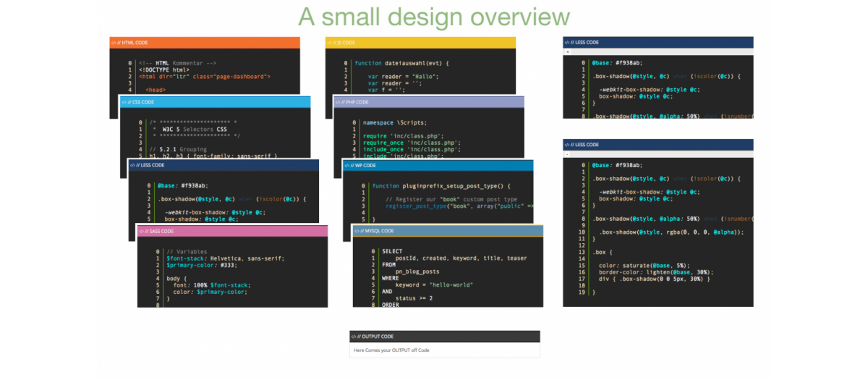Click the 'var reader = "Hallo";' line
The width and height of the screenshot is (868, 380).
(x=404, y=76)
